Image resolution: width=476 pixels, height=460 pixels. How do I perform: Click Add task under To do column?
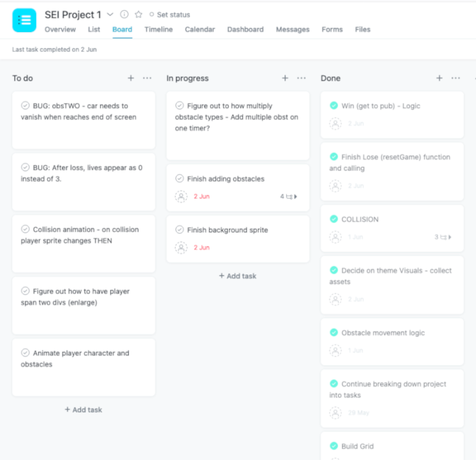click(84, 410)
